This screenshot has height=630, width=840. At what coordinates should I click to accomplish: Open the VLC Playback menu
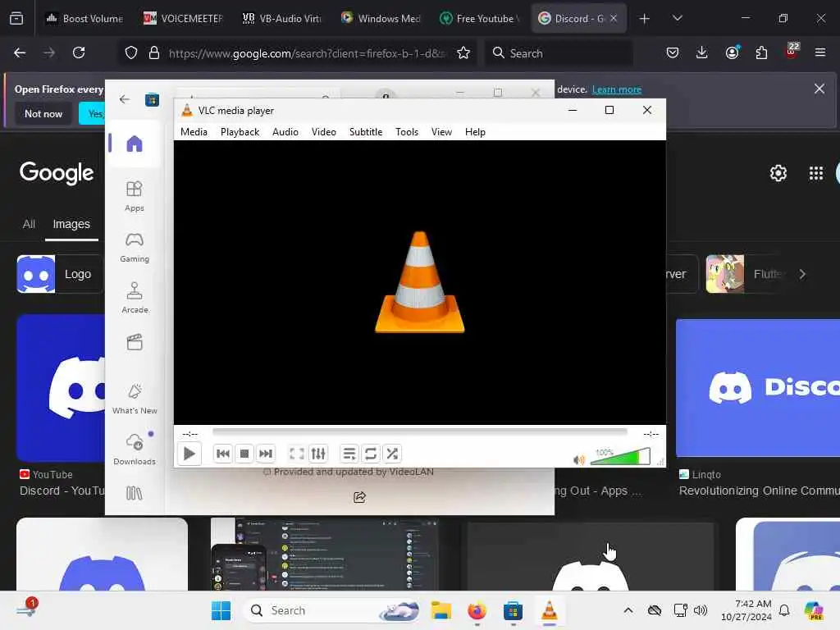point(240,132)
